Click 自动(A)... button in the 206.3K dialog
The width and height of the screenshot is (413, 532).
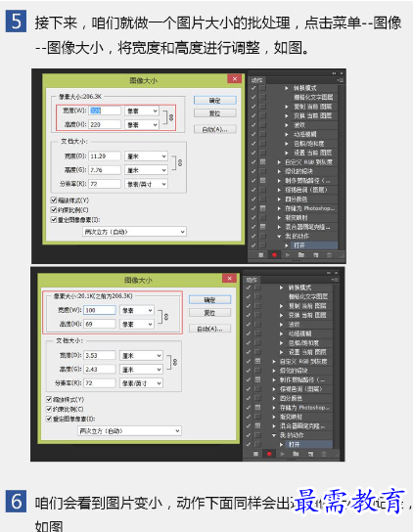pyautogui.click(x=215, y=129)
